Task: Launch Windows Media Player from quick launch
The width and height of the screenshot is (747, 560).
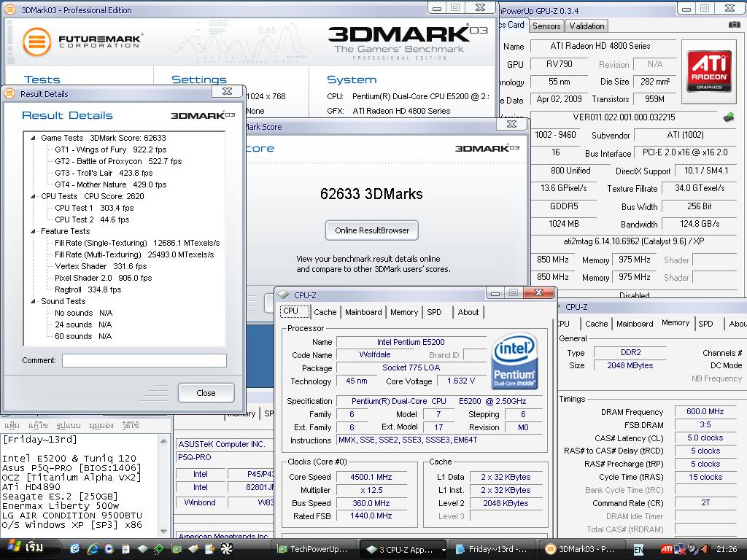Action: pos(109,549)
